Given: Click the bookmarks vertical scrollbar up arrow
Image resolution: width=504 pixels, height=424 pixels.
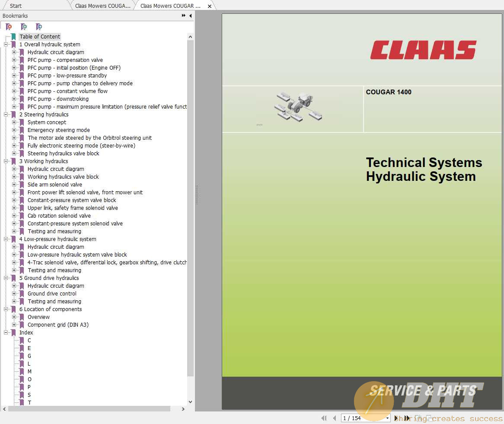Looking at the screenshot, I should (190, 37).
